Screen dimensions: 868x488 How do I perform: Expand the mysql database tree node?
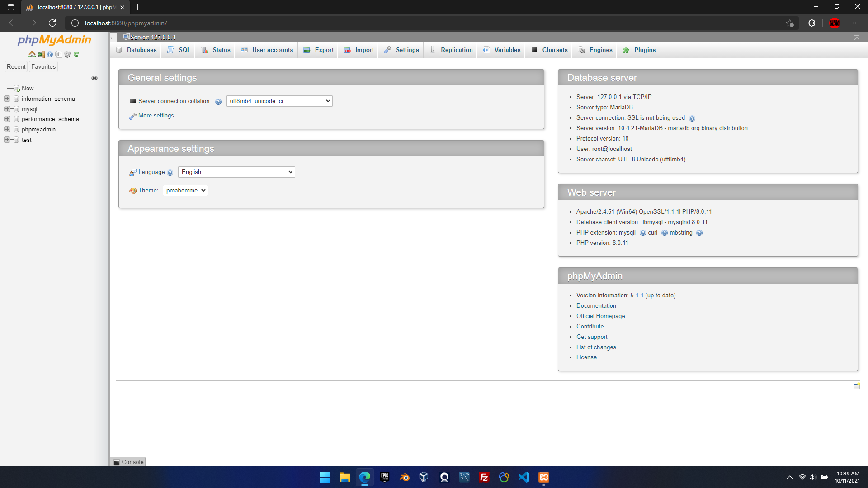(7, 109)
